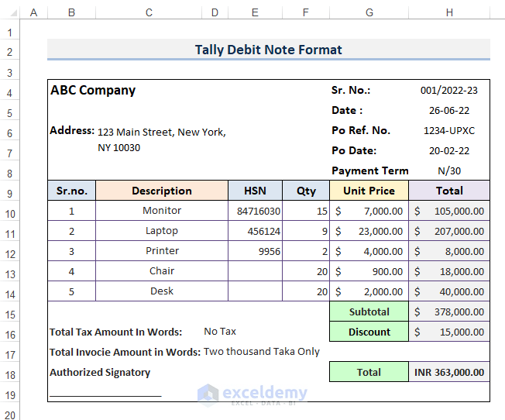Select column A header

(33, 12)
